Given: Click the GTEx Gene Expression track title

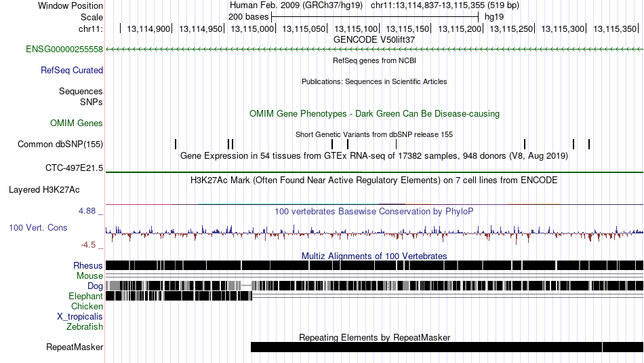Looking at the screenshot, I should pos(374,156).
